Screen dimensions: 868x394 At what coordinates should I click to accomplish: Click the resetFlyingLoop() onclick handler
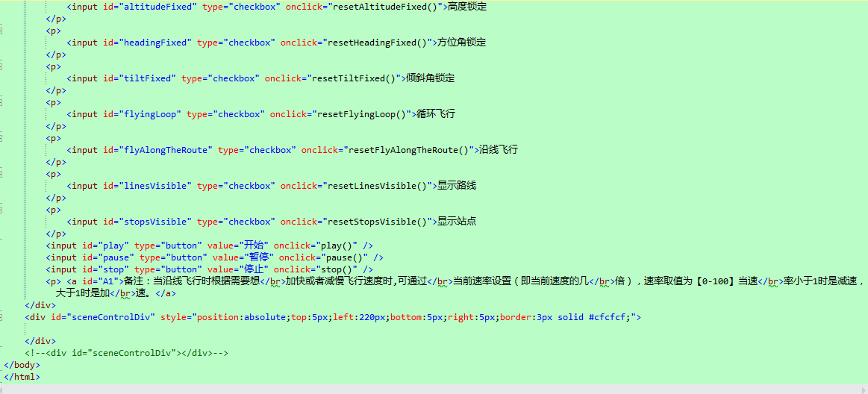362,115
